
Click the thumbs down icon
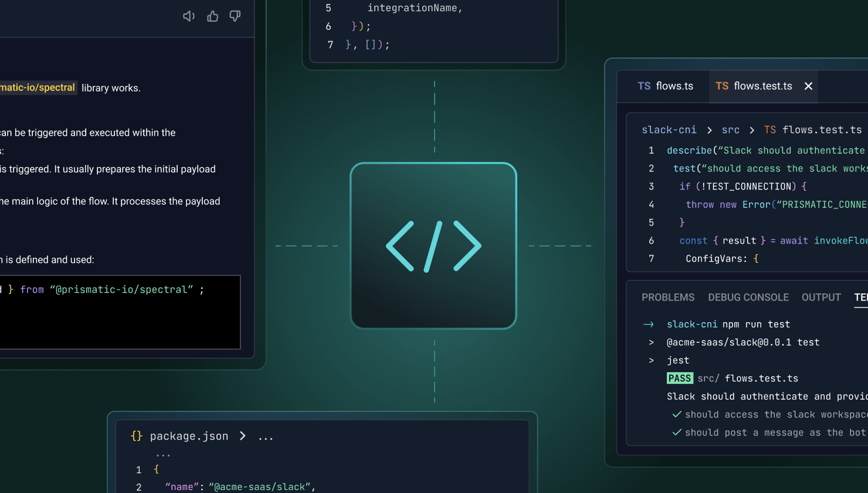pos(235,16)
